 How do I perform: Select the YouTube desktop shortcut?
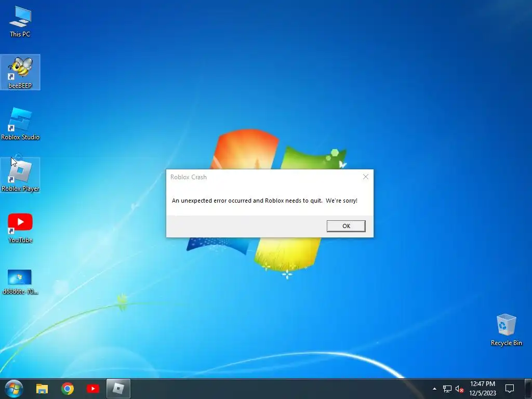click(x=20, y=228)
